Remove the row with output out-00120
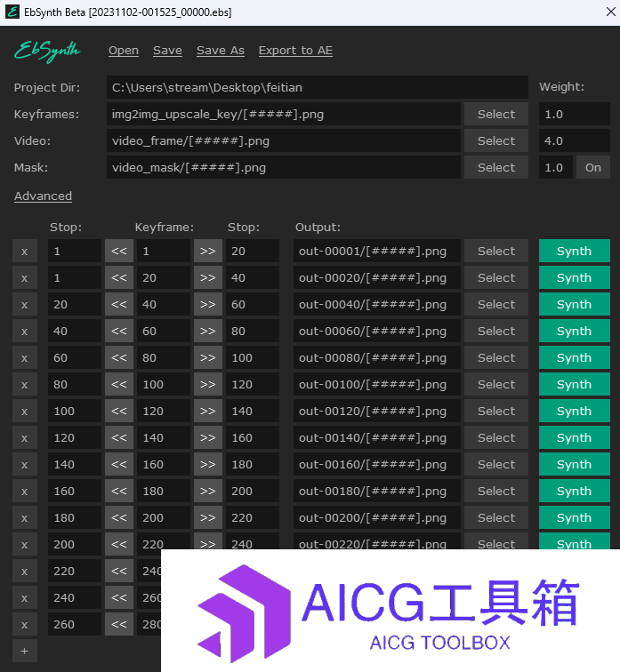This screenshot has height=672, width=620. [24, 411]
